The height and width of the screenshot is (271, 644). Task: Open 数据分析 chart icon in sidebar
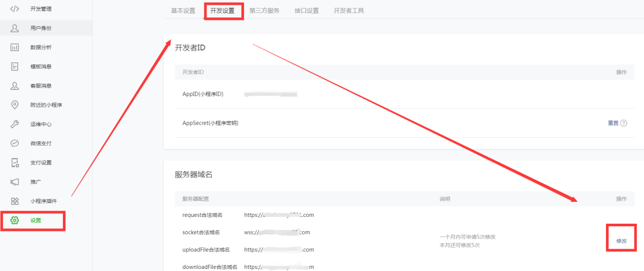pyautogui.click(x=15, y=47)
